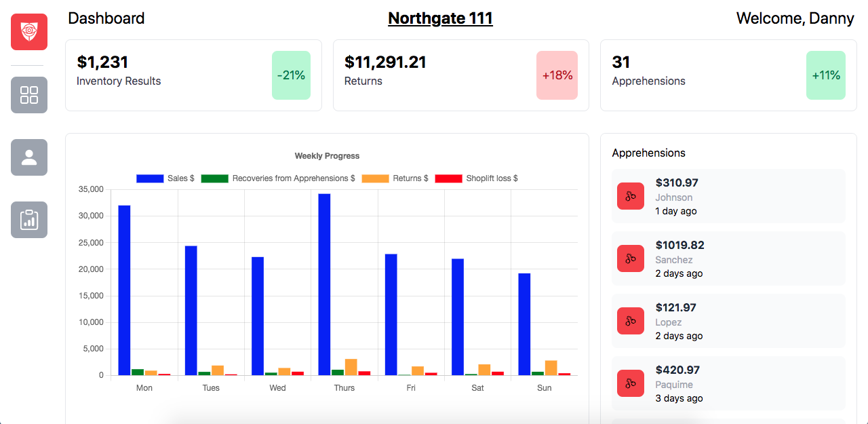
Task: Open the dashboard grid view
Action: 28,95
